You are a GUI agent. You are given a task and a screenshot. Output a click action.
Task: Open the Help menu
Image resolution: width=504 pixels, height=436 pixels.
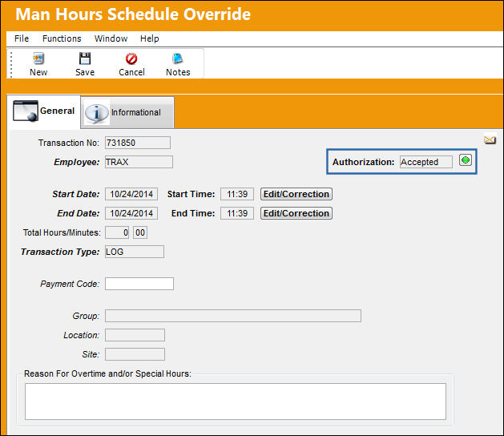(150, 38)
